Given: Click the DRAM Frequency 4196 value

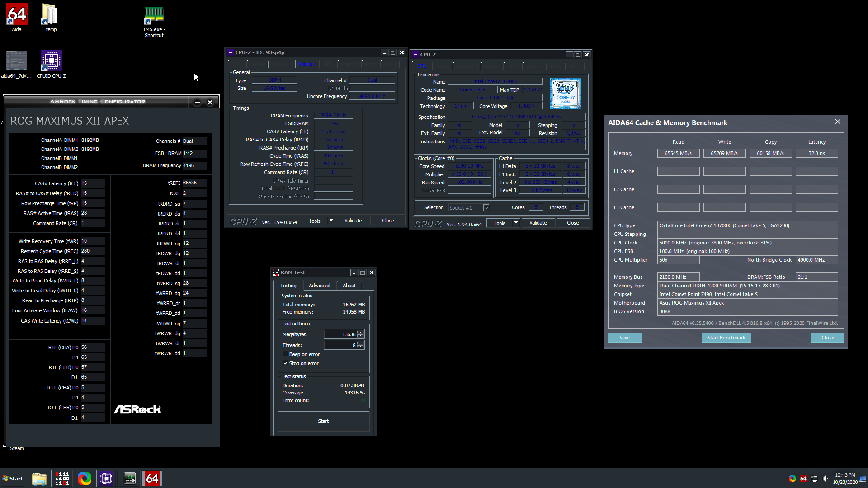Looking at the screenshot, I should tap(194, 165).
